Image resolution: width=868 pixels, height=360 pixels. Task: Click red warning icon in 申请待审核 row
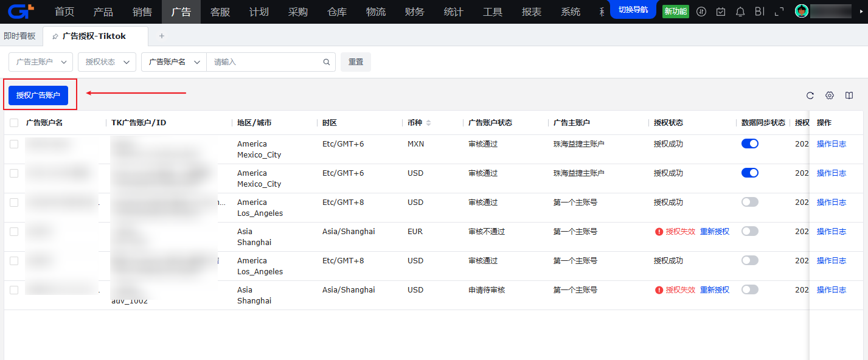point(659,290)
